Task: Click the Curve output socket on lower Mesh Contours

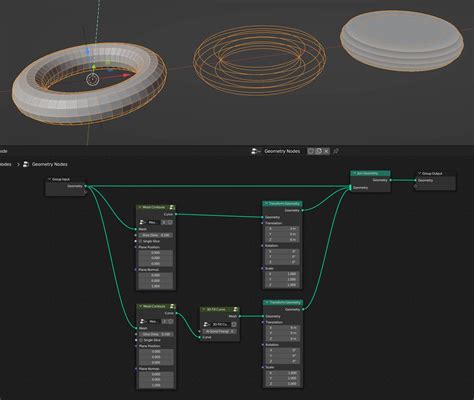Action: click(176, 313)
